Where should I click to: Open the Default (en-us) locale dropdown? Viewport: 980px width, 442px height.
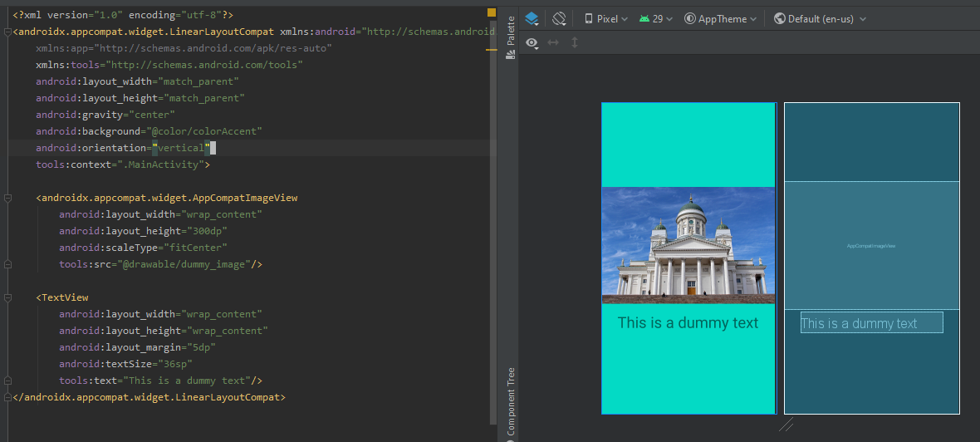pos(820,19)
